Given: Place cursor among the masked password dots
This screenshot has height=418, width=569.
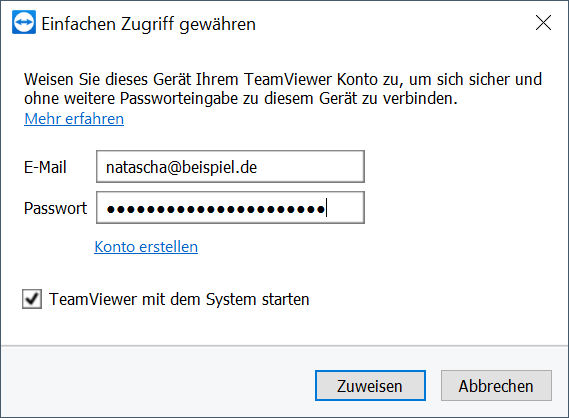Looking at the screenshot, I should point(216,209).
